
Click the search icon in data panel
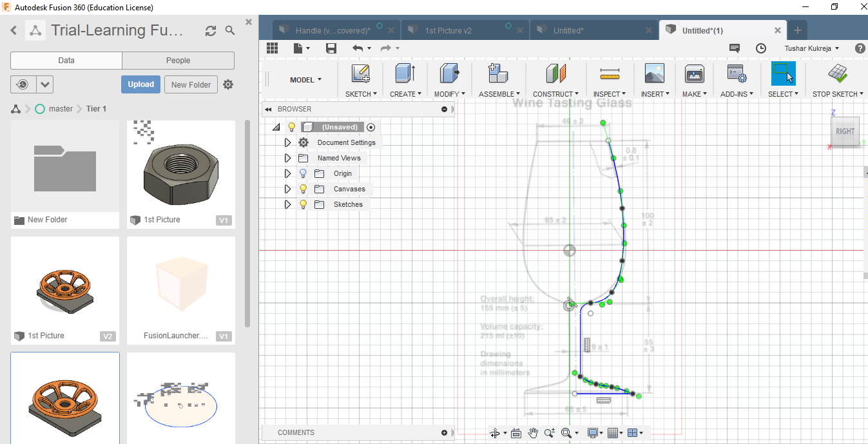coord(230,30)
